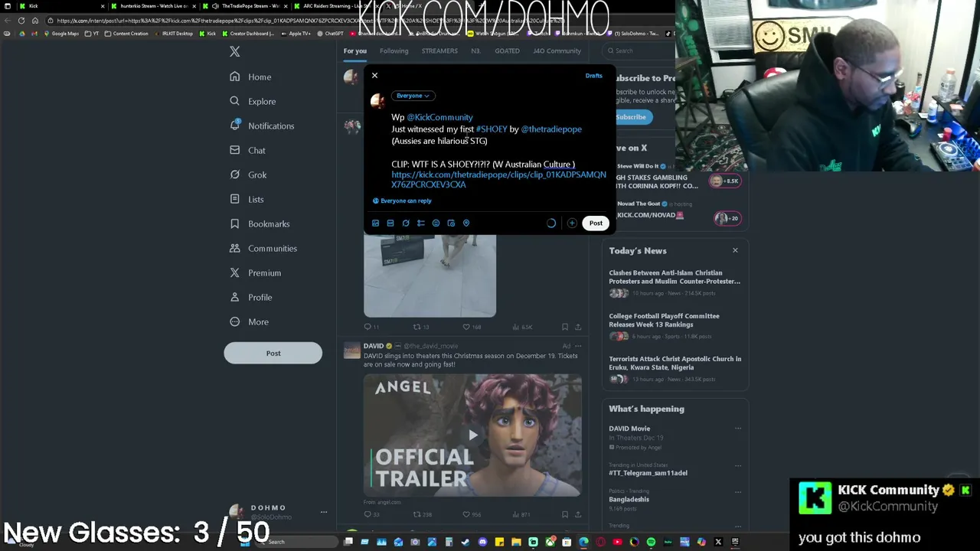Click the #SHOEY hashtag in draft
The width and height of the screenshot is (980, 551).
pyautogui.click(x=492, y=129)
